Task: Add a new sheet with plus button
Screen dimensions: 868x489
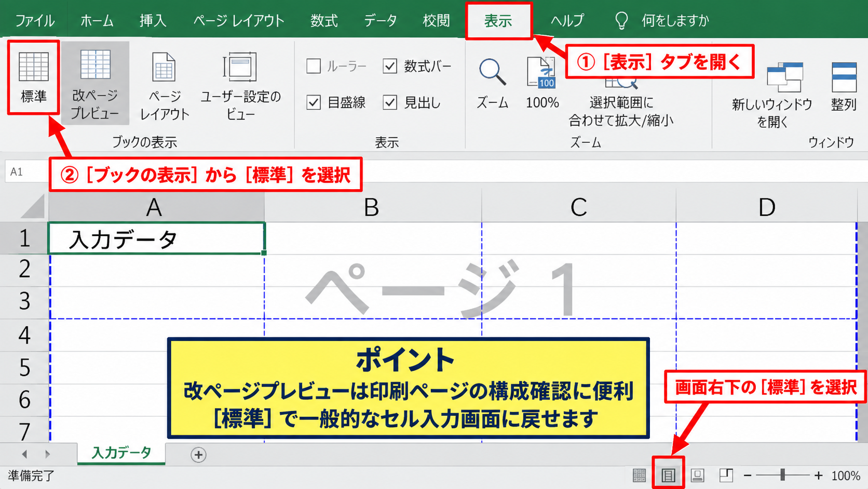Action: (198, 455)
